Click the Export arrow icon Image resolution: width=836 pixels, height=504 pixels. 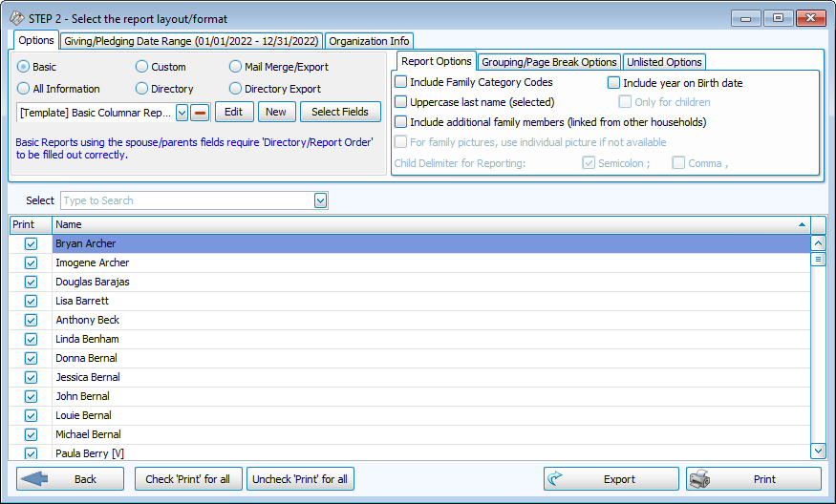(x=555, y=479)
